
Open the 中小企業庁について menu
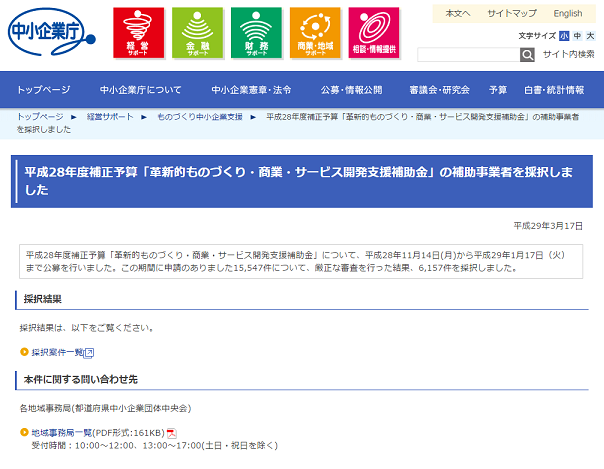141,90
